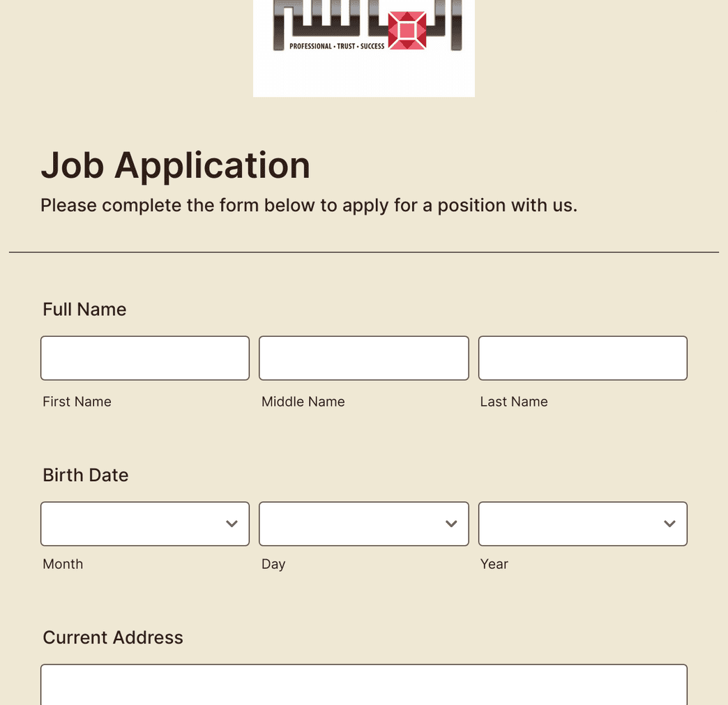
Task: Click the 'First Name' sublabel text
Action: point(77,402)
